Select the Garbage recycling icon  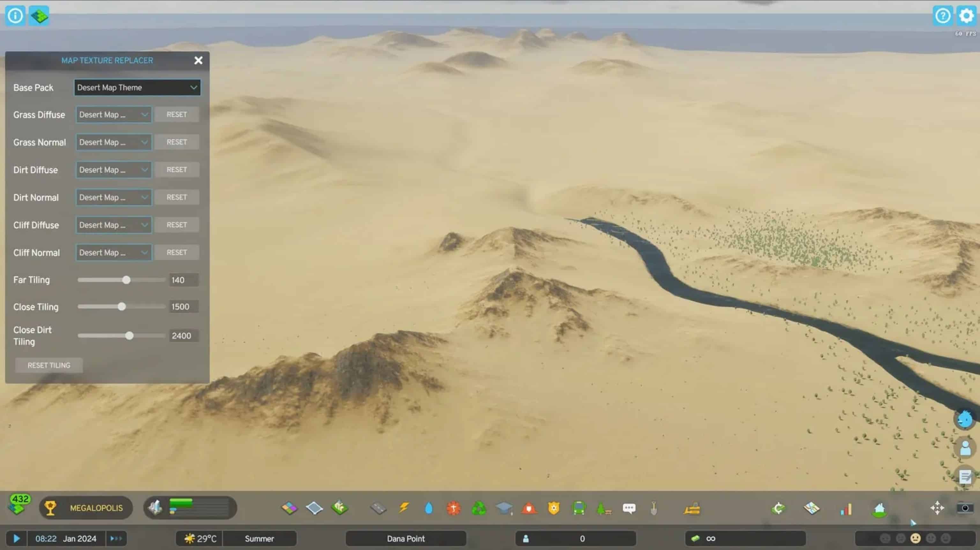(479, 508)
